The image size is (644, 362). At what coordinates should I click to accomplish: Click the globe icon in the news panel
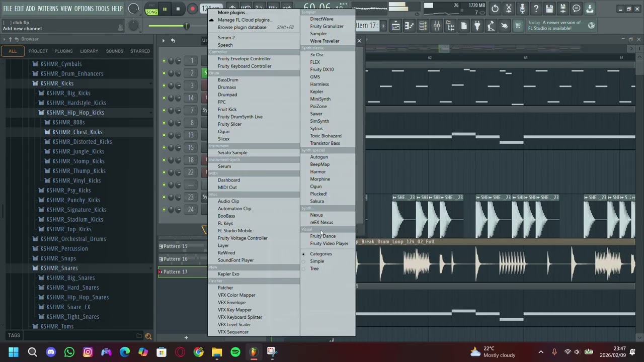[591, 26]
